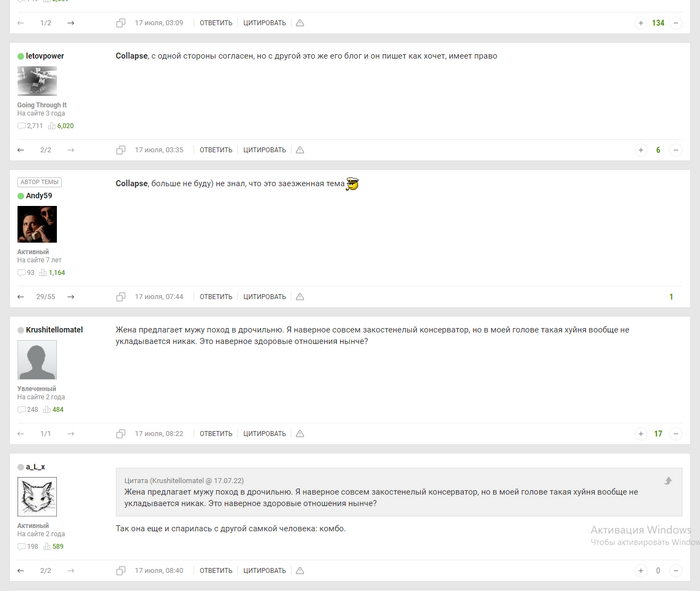Go to next post by Andy59 arrow
The image size is (700, 591).
tap(71, 296)
